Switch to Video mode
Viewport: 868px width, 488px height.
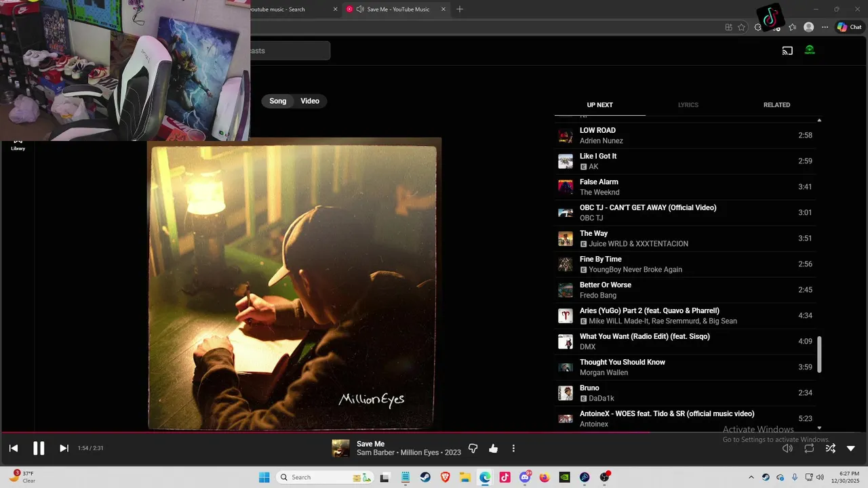tap(310, 101)
